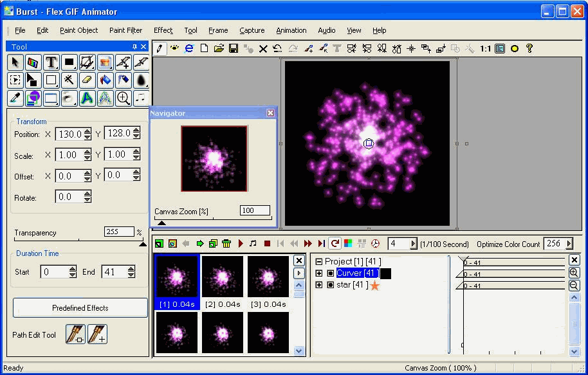
Task: Open the Internet Explorer preview icon
Action: pos(189,48)
